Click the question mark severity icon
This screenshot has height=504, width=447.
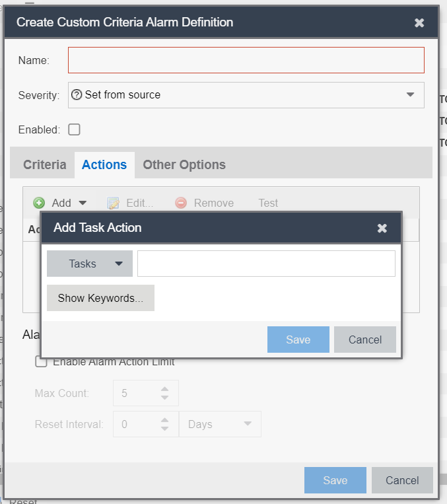77,94
